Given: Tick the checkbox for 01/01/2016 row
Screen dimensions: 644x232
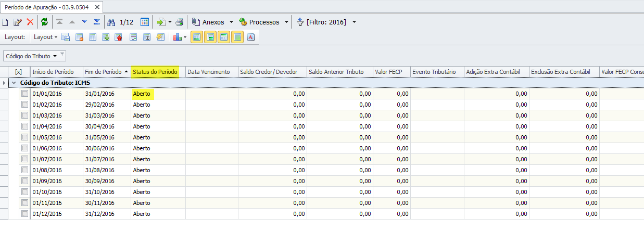Looking at the screenshot, I should 24,94.
